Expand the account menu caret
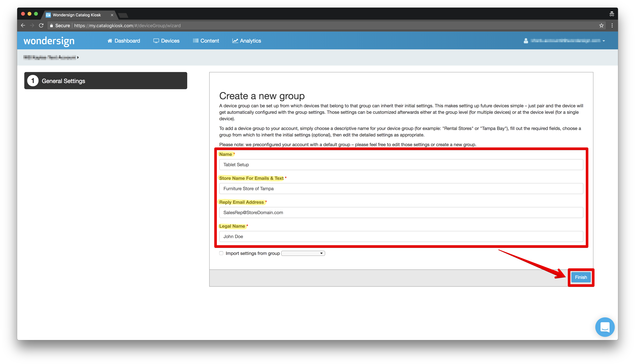The width and height of the screenshot is (635, 364). pos(604,41)
